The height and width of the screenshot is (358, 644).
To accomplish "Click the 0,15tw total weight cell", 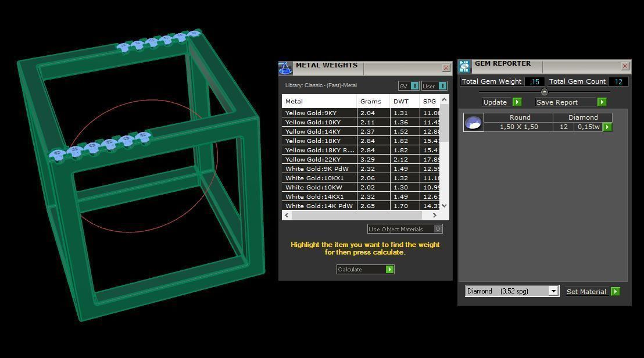I will [588, 127].
